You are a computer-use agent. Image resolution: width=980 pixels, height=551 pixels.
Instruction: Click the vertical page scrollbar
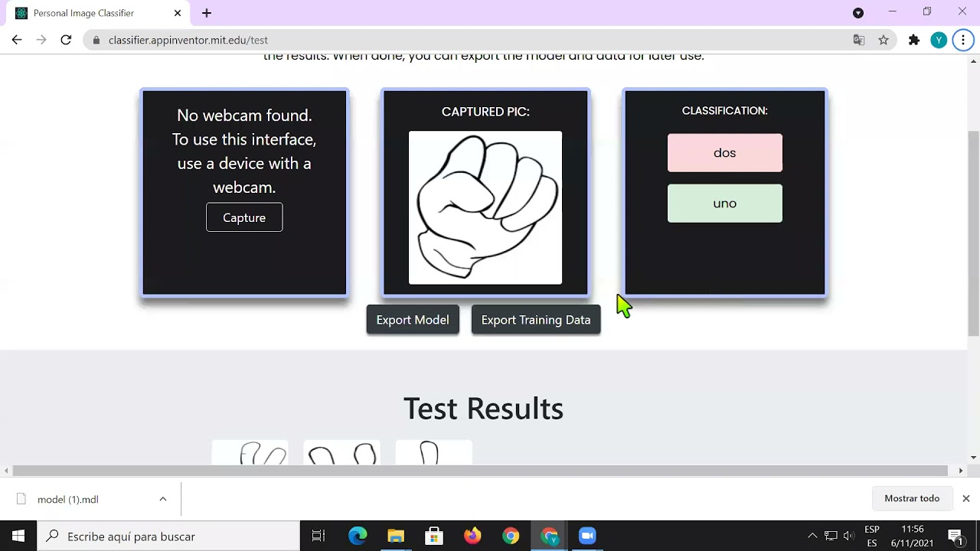[x=973, y=233]
